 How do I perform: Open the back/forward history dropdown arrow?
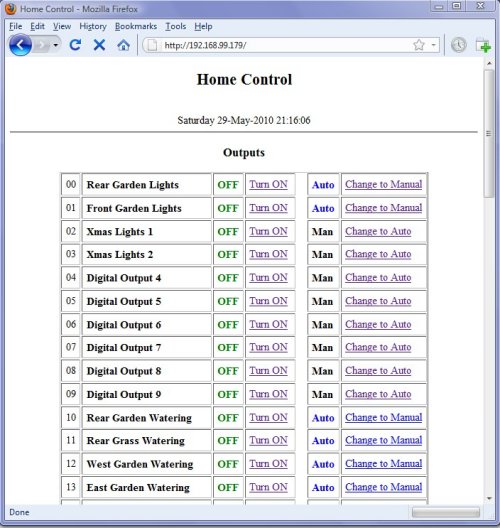pyautogui.click(x=56, y=45)
